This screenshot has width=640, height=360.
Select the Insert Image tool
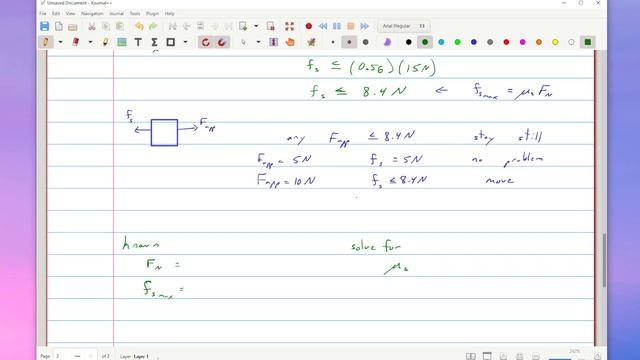tap(122, 42)
